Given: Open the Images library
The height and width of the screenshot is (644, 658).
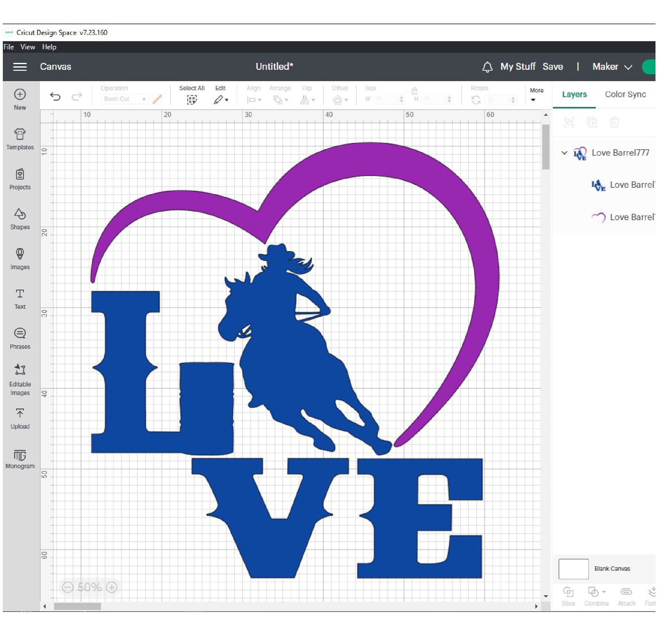Looking at the screenshot, I should [20, 259].
